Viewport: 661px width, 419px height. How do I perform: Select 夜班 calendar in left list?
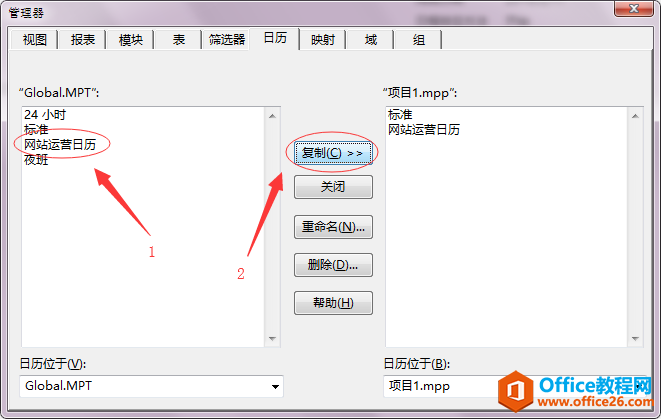point(36,160)
